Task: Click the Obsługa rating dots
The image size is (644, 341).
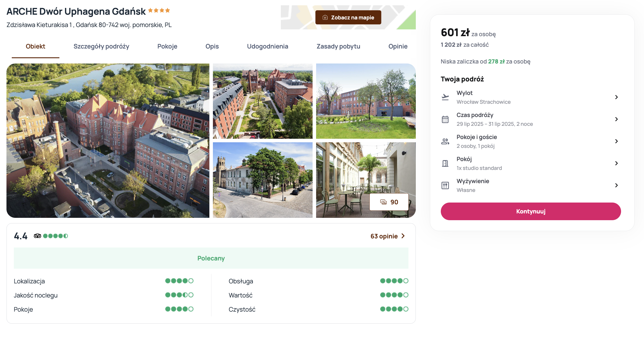Action: (x=394, y=281)
